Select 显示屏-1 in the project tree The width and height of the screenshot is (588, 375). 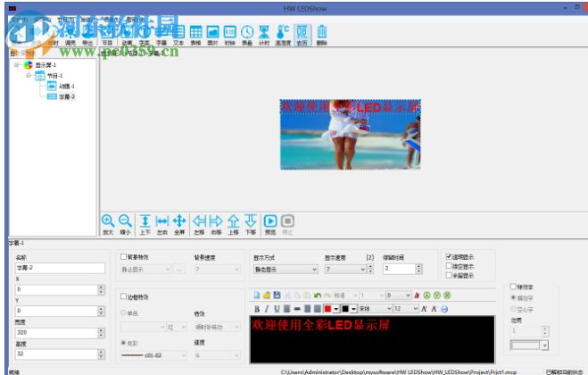[x=46, y=65]
